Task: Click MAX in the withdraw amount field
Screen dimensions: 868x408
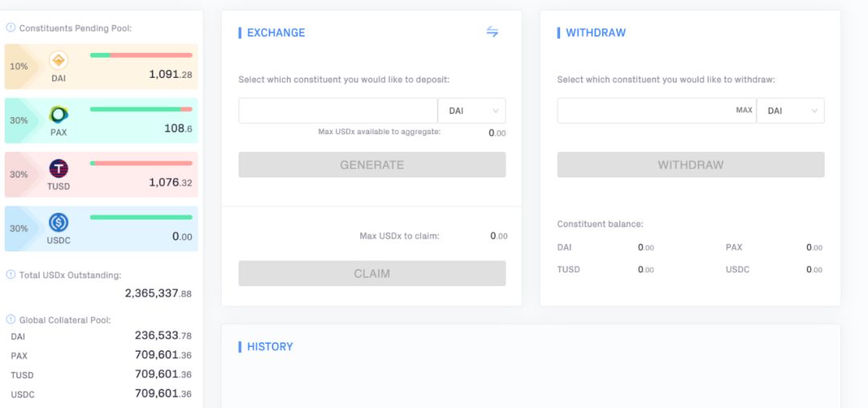Action: coord(744,111)
